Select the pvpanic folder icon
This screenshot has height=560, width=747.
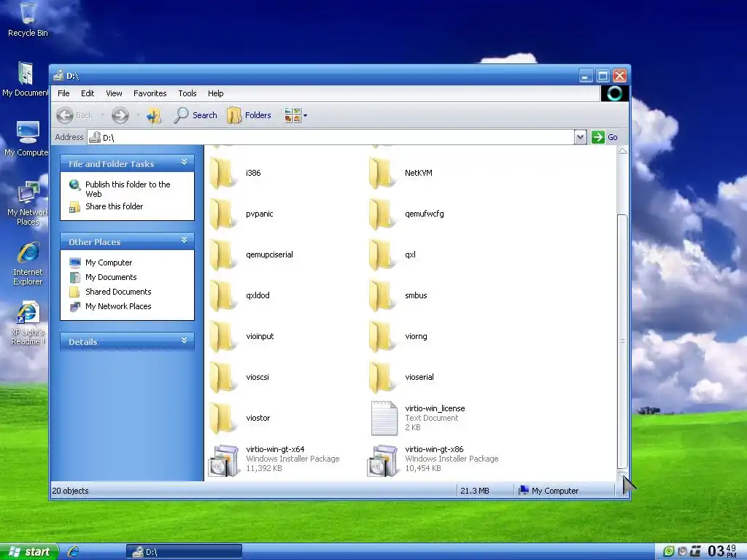pyautogui.click(x=223, y=214)
